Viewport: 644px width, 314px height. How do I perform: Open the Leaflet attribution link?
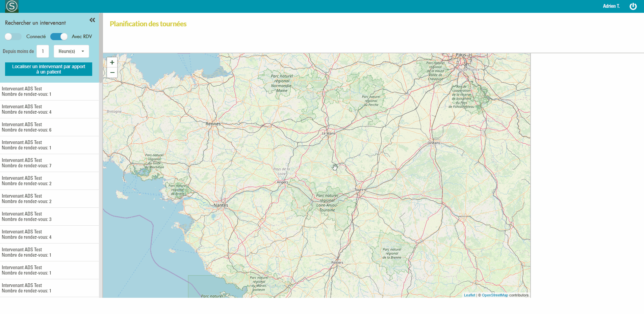[469, 295]
